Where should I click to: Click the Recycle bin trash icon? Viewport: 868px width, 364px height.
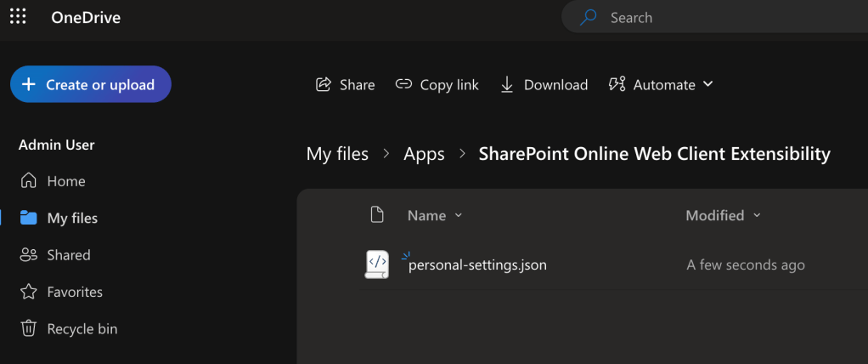[x=29, y=328]
